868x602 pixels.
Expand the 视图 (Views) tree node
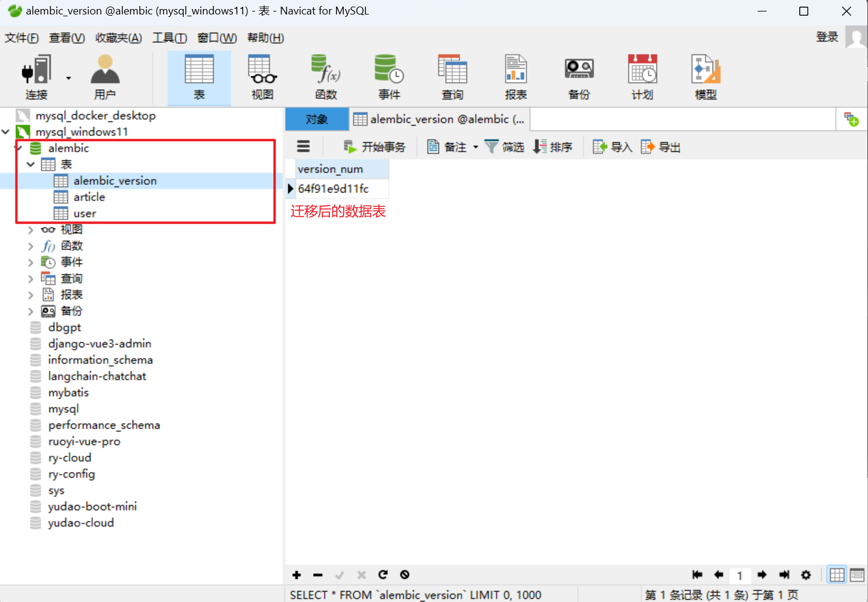pyautogui.click(x=30, y=229)
